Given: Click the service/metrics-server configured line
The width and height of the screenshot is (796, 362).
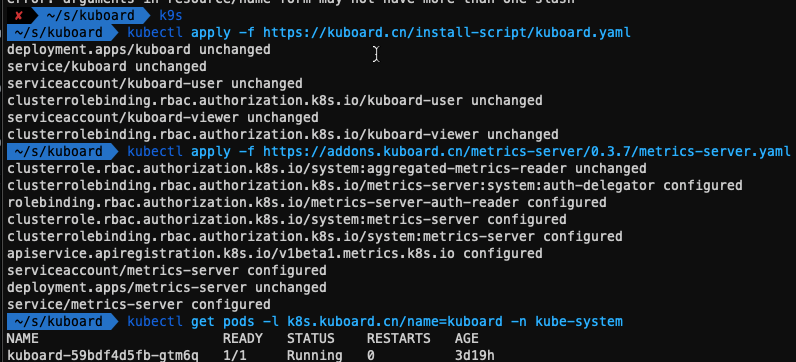Looking at the screenshot, I should pyautogui.click(x=139, y=305).
